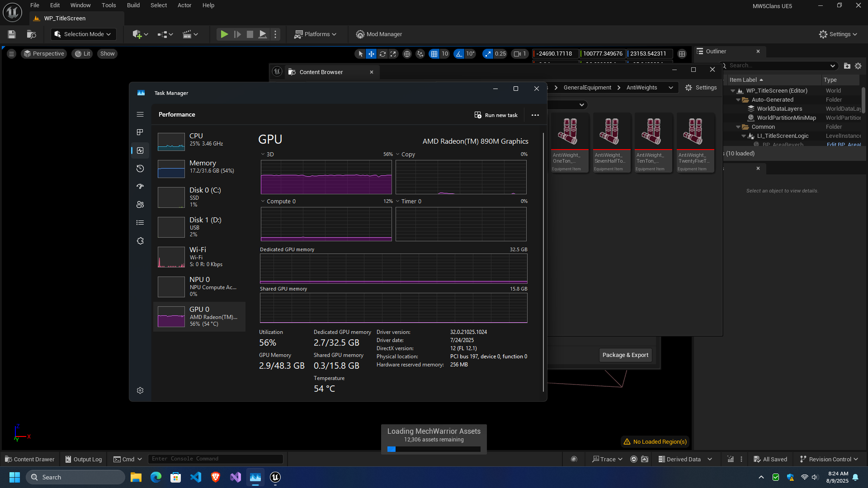868x488 pixels.
Task: Open Task Manager Startup apps page icon
Action: (140, 187)
